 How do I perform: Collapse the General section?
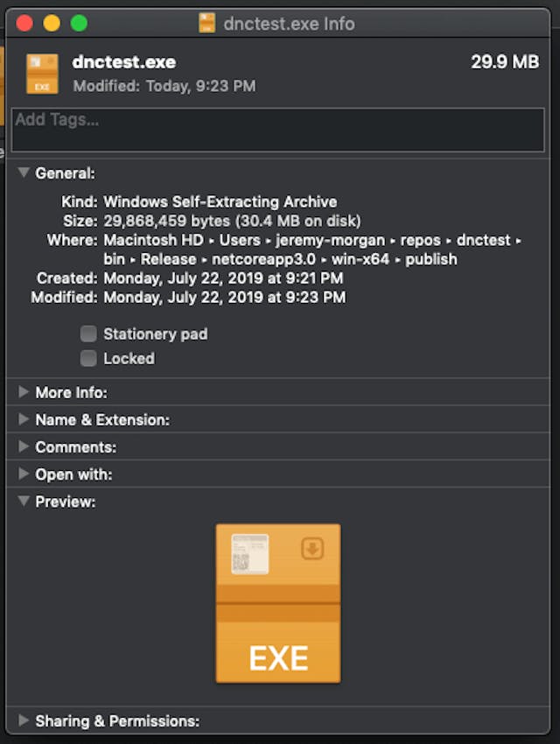(x=24, y=173)
